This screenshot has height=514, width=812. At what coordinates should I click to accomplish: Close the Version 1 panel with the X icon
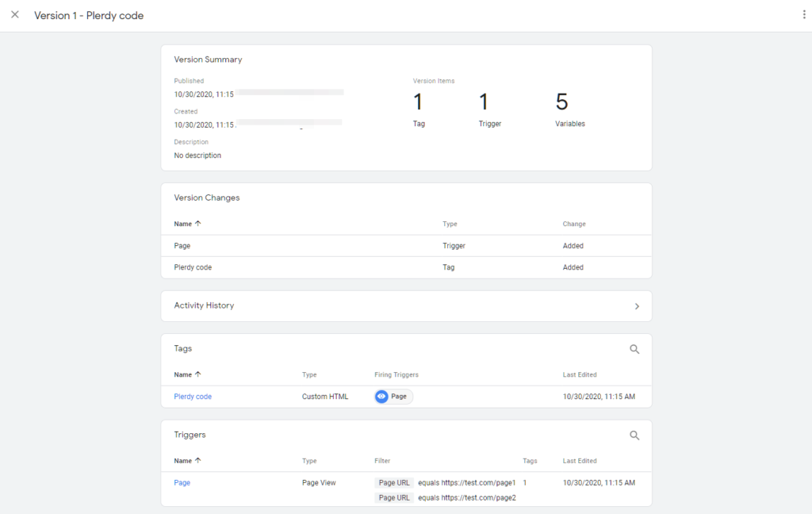pyautogui.click(x=15, y=15)
